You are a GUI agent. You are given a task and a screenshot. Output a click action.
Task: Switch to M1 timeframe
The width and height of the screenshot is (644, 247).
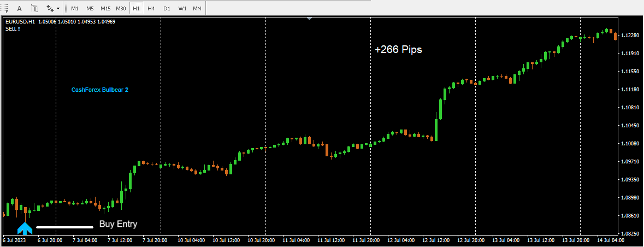pyautogui.click(x=75, y=9)
